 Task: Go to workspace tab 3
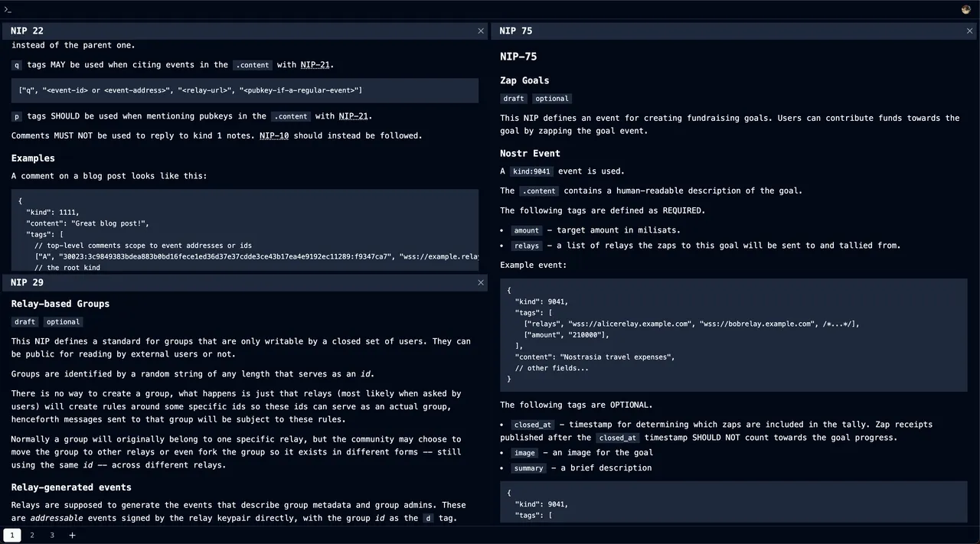point(52,535)
